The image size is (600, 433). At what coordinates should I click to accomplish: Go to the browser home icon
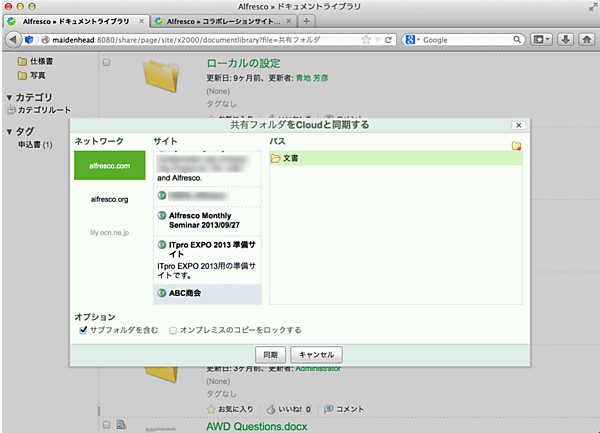point(585,40)
